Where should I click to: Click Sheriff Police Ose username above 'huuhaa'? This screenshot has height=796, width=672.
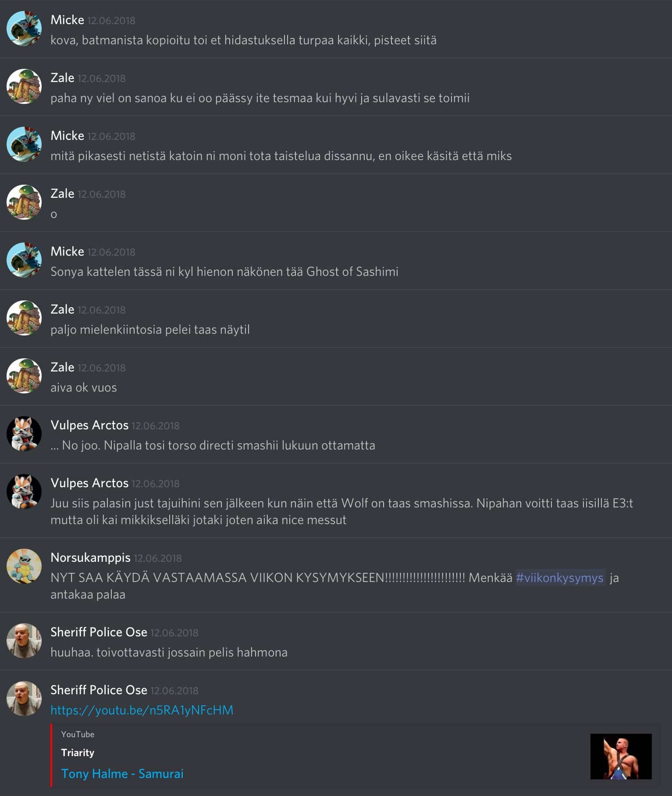point(99,632)
